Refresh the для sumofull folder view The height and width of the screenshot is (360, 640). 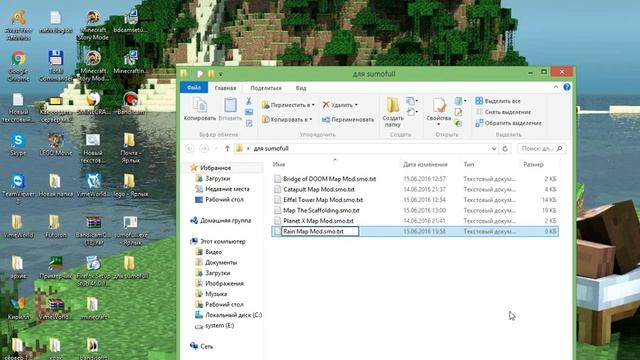click(505, 149)
